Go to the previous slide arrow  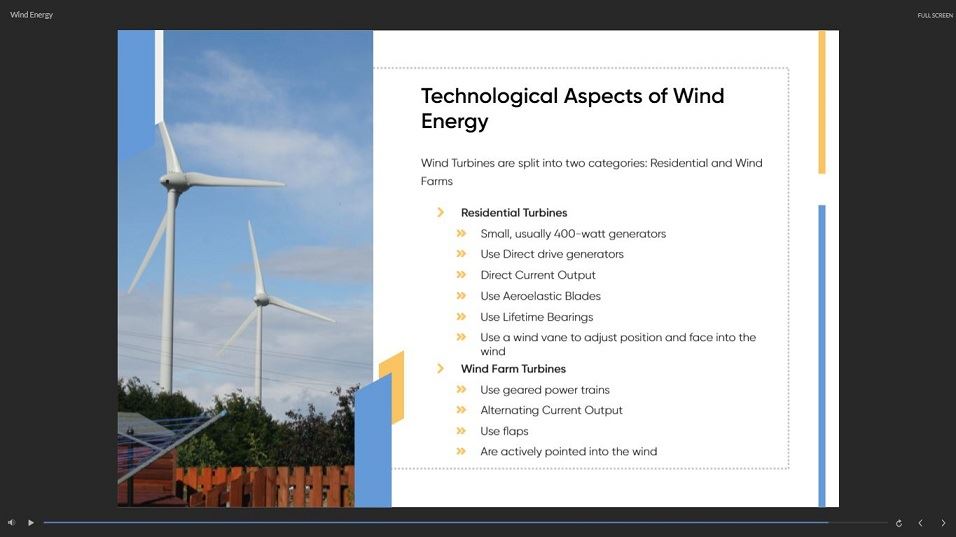[x=921, y=523]
